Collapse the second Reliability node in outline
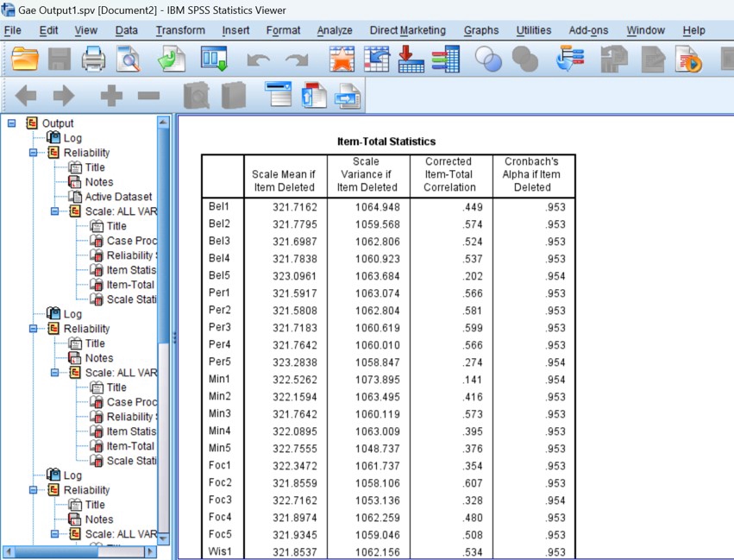 coord(34,329)
